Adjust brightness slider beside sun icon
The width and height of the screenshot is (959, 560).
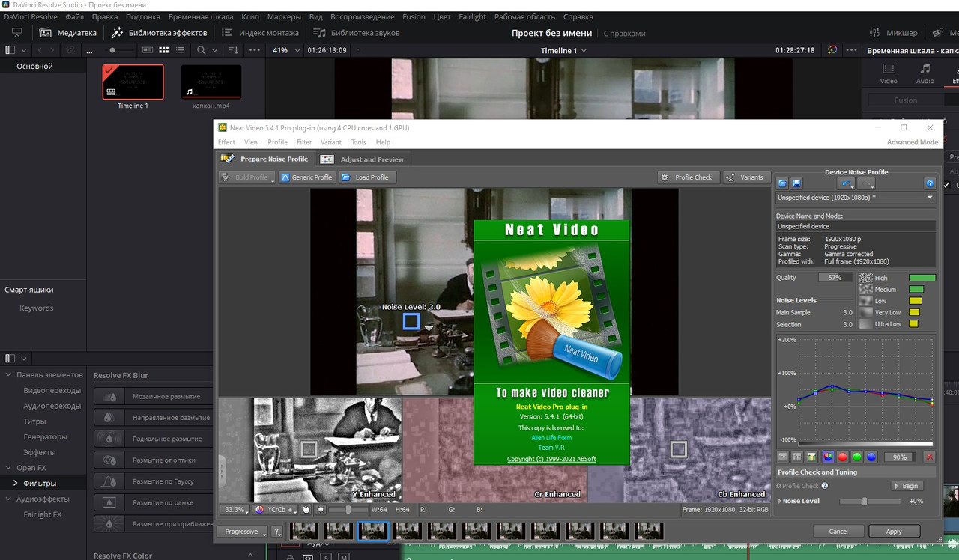[348, 509]
